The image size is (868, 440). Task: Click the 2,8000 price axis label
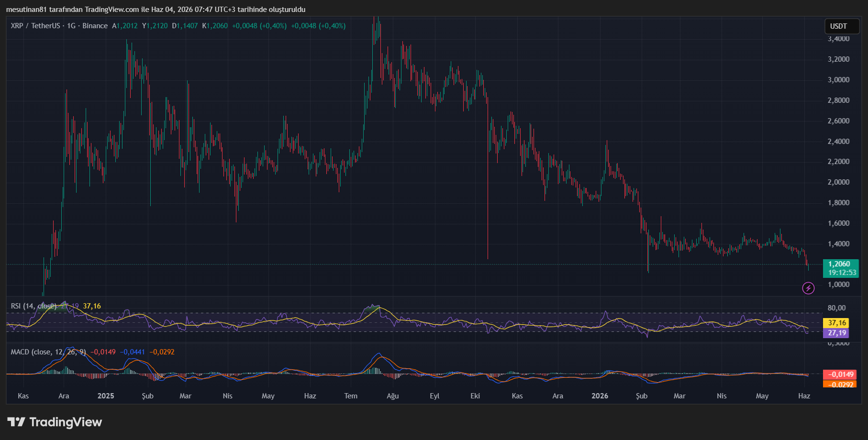click(839, 100)
